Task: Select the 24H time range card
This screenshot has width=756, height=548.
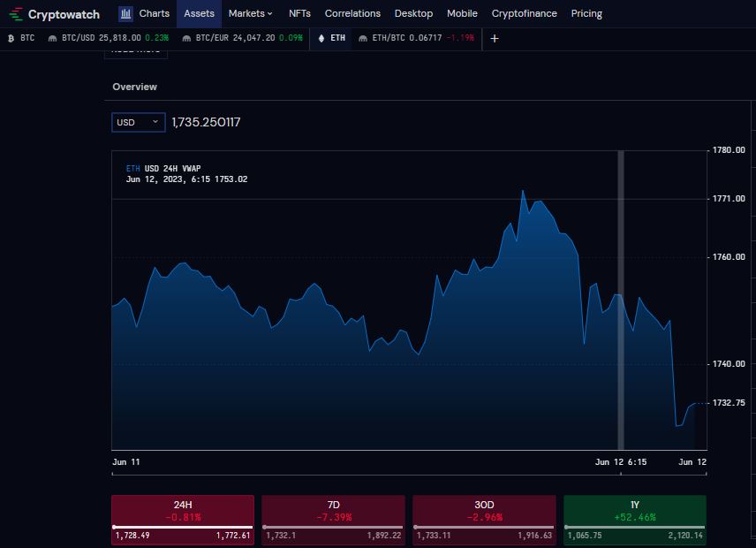Action: click(183, 520)
